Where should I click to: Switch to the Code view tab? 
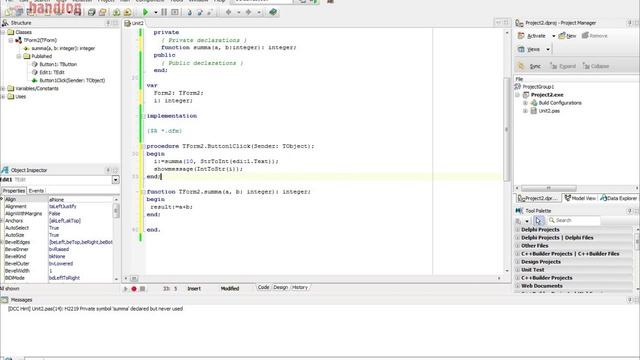point(263,287)
